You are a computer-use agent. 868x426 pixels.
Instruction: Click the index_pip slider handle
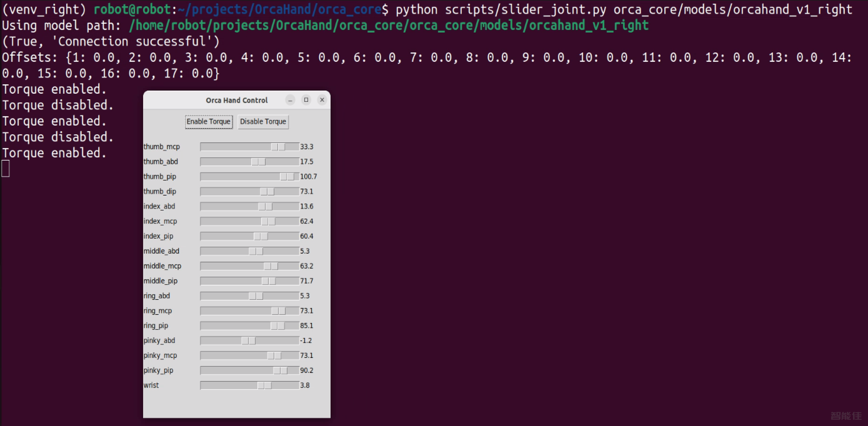click(x=261, y=236)
